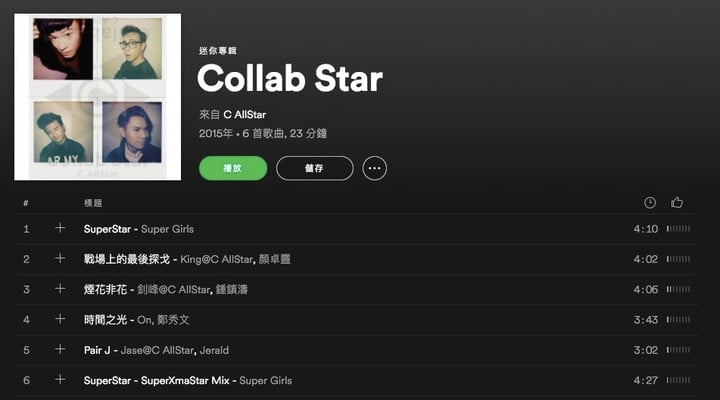Open Jerald artist link on Pair J

pyautogui.click(x=214, y=350)
